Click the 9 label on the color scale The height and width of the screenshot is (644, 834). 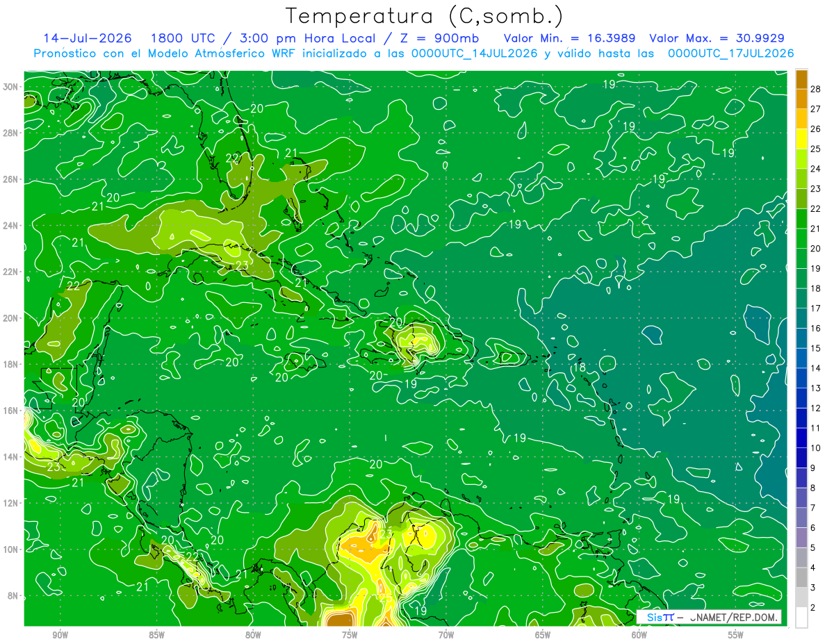[x=812, y=468]
